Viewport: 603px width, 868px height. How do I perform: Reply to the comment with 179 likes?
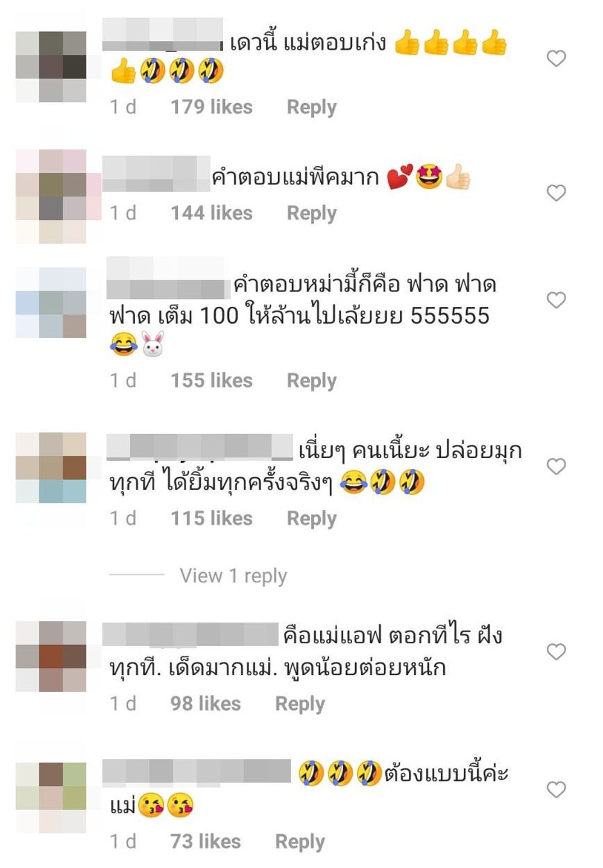coord(312,107)
